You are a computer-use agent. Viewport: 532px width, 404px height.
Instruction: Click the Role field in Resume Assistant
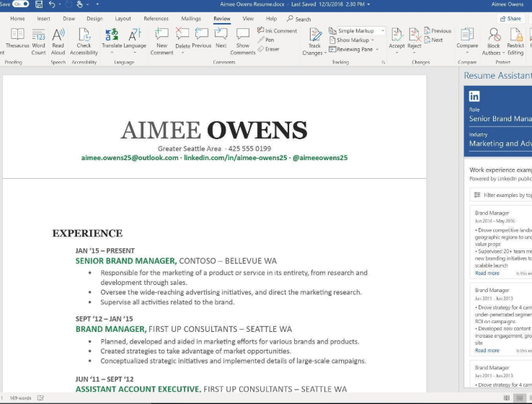(500, 119)
